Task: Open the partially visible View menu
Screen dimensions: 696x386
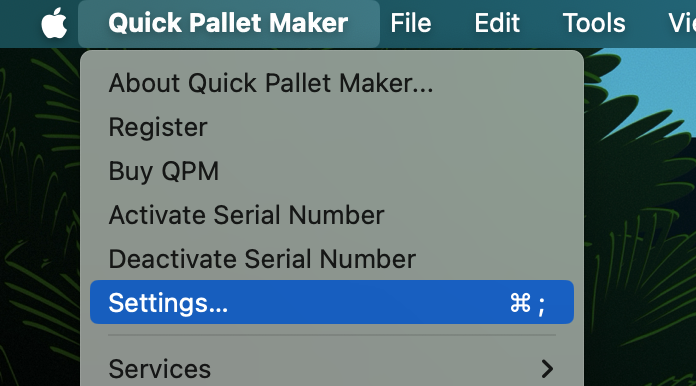Action: (682, 23)
